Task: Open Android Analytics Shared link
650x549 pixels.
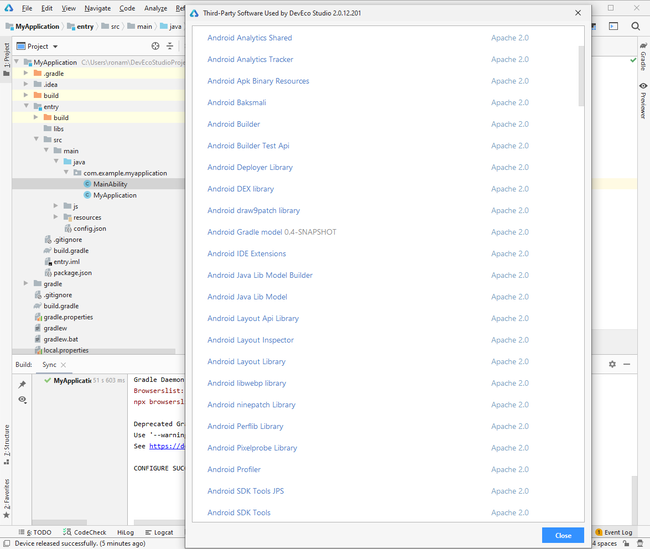Action: (x=250, y=38)
